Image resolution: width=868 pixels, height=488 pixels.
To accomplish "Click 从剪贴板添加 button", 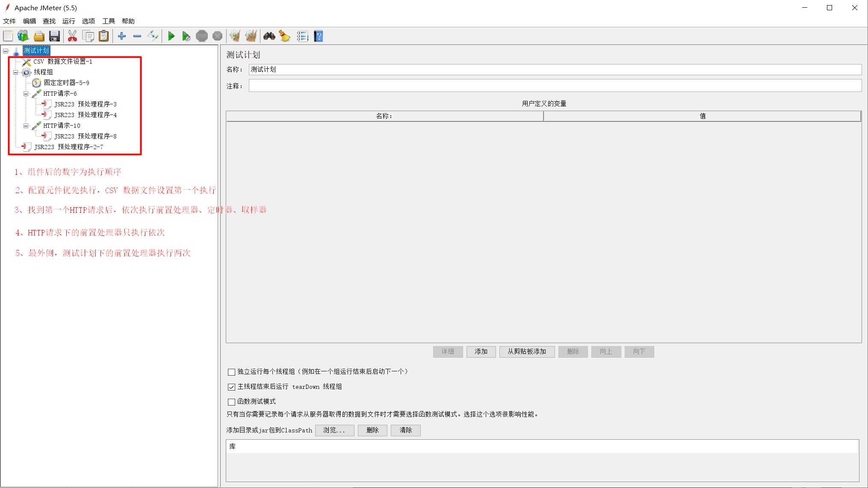I will click(x=527, y=352).
